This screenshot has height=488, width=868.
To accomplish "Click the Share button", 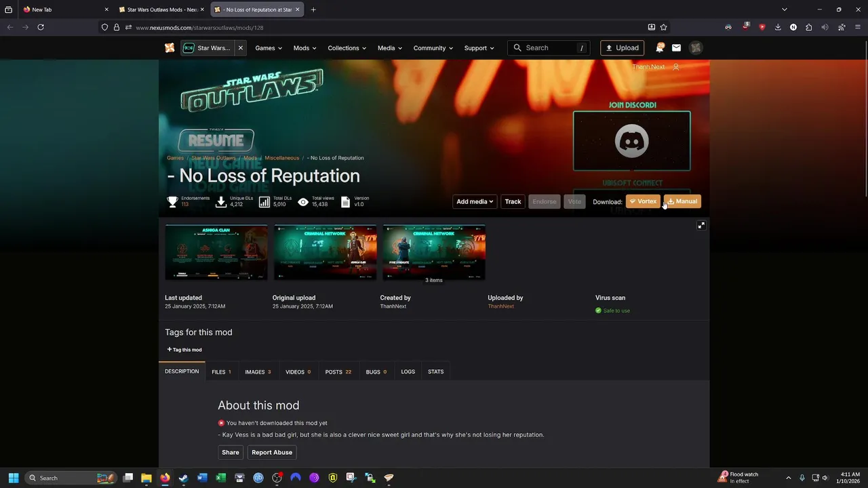I will click(x=231, y=452).
